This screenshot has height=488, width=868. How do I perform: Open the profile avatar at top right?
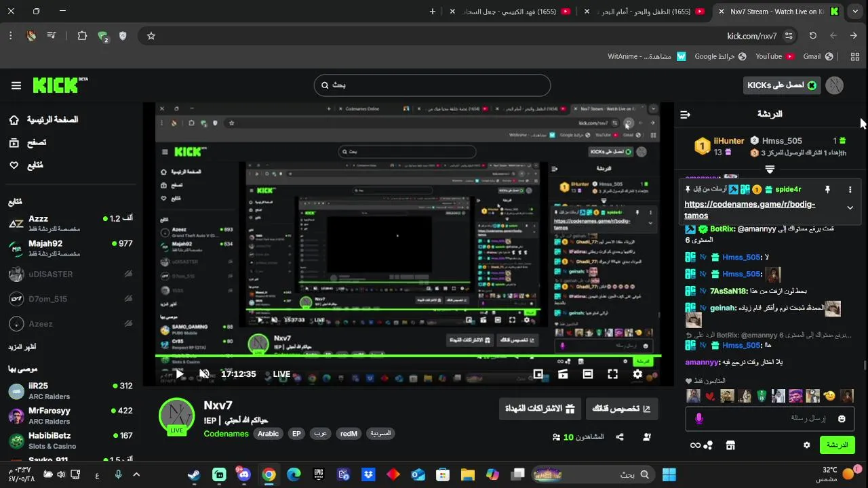pos(835,85)
